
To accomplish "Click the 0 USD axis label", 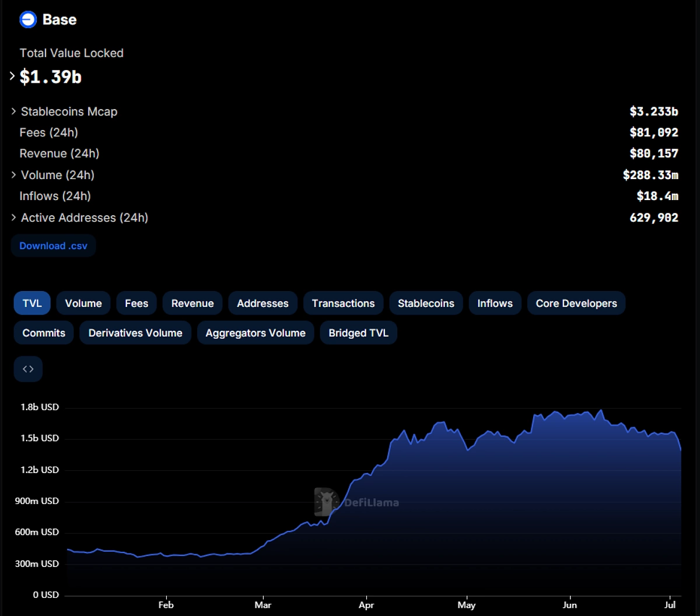I will point(45,595).
